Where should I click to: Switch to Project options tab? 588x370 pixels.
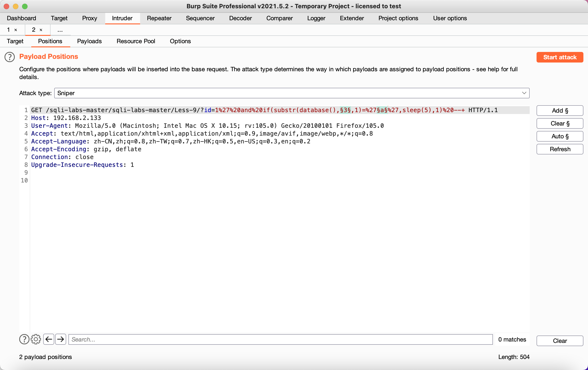tap(398, 18)
